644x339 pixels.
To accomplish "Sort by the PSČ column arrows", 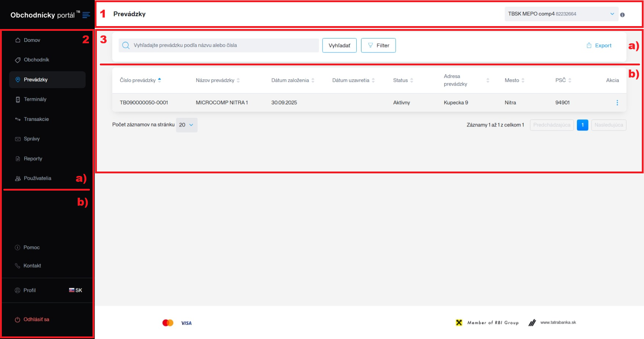I will pos(570,80).
